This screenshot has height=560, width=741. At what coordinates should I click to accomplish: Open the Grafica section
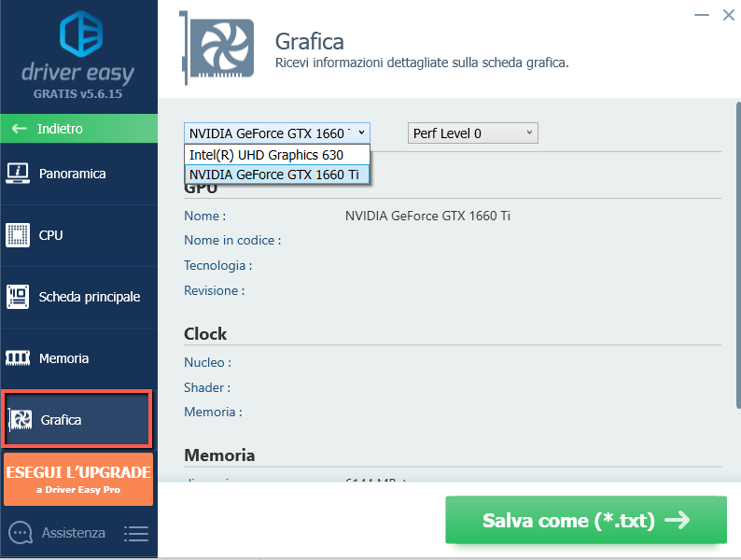tap(77, 419)
